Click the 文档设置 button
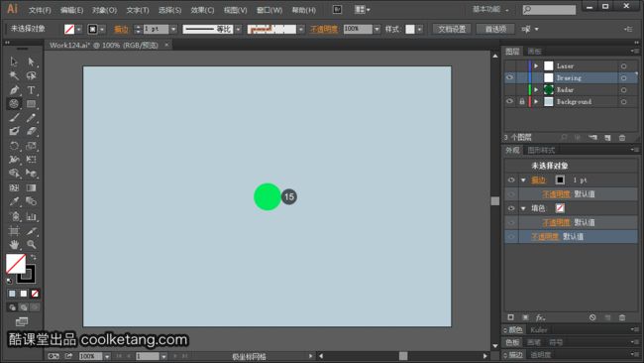This screenshot has height=363, width=644. pyautogui.click(x=452, y=29)
